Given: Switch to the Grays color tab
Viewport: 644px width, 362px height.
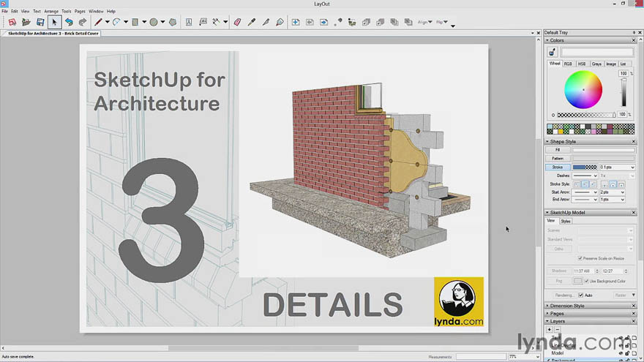Looking at the screenshot, I should (x=596, y=64).
